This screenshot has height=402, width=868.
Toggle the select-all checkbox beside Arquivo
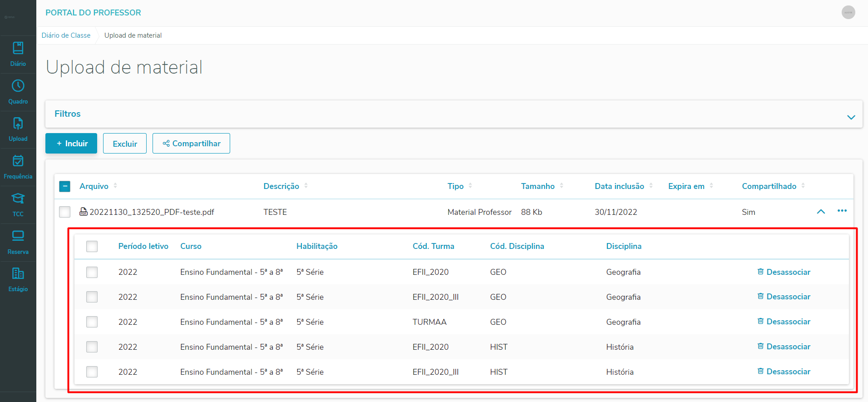(65, 186)
